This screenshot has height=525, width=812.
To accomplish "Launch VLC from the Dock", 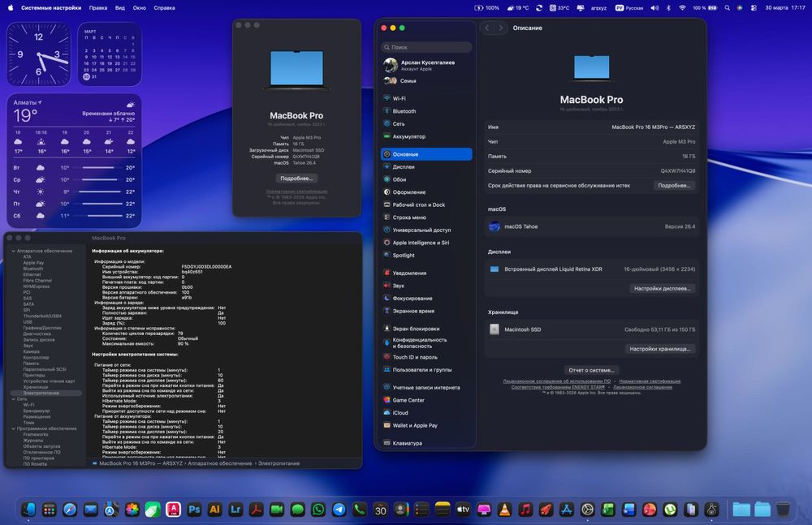I will point(504,510).
